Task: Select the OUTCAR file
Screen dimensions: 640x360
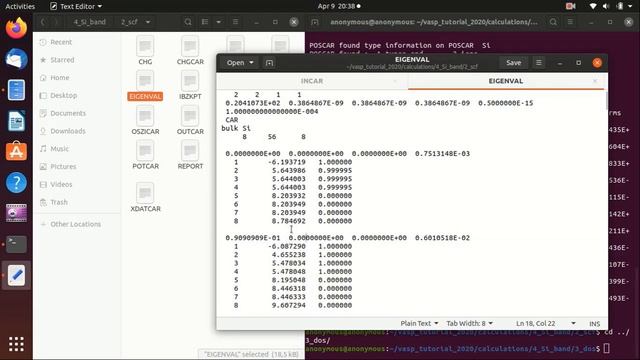Action: (x=190, y=120)
